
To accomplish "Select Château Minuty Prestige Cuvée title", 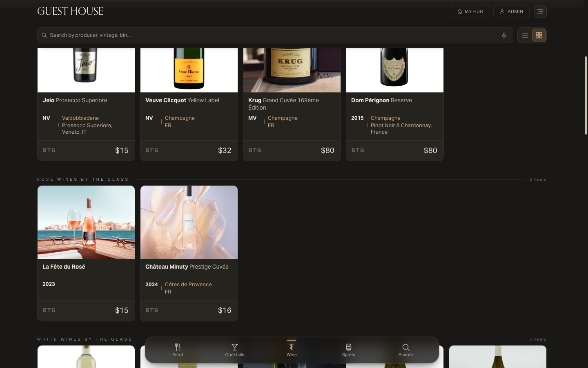I will pyautogui.click(x=187, y=267).
